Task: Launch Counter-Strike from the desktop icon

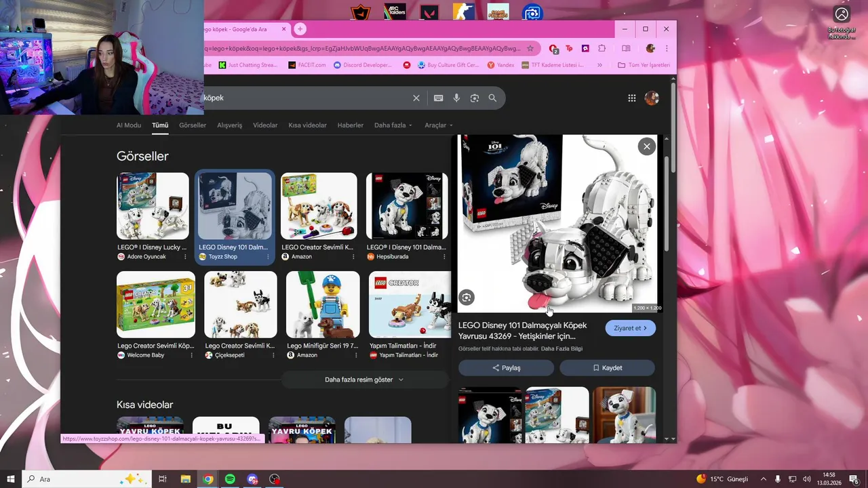Action: 463,13
